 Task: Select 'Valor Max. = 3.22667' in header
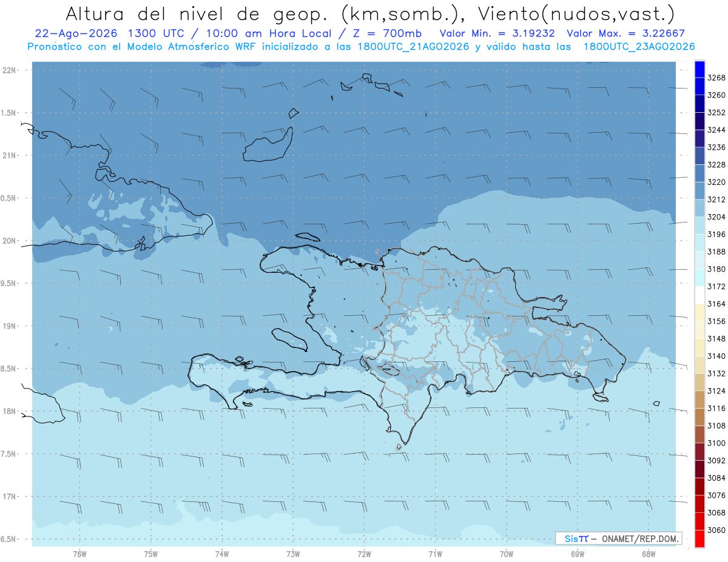click(x=625, y=33)
